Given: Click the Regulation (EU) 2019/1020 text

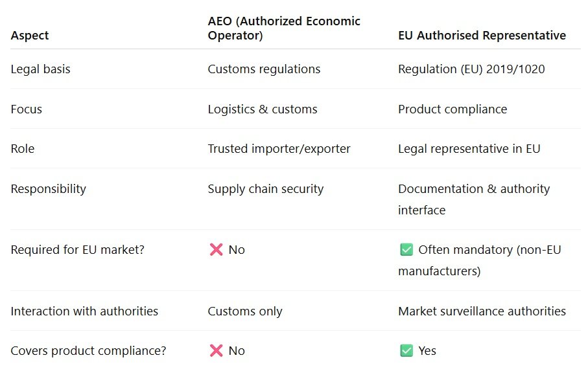Looking at the screenshot, I should [x=471, y=69].
